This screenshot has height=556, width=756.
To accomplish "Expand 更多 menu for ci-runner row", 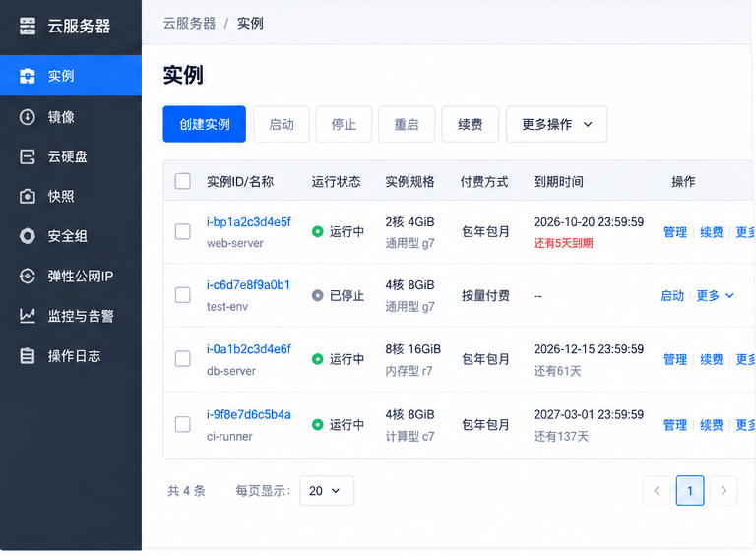I will (745, 424).
